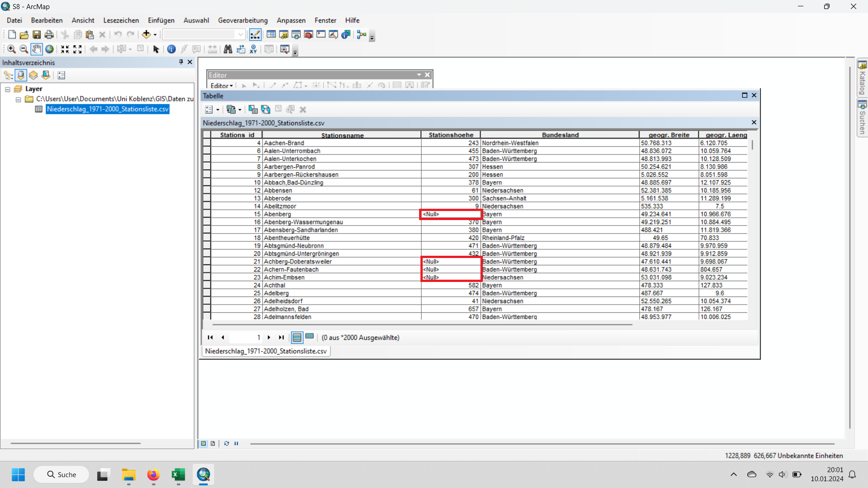Viewport: 868px width, 488px height.
Task: Toggle Show all records view
Action: (x=297, y=337)
